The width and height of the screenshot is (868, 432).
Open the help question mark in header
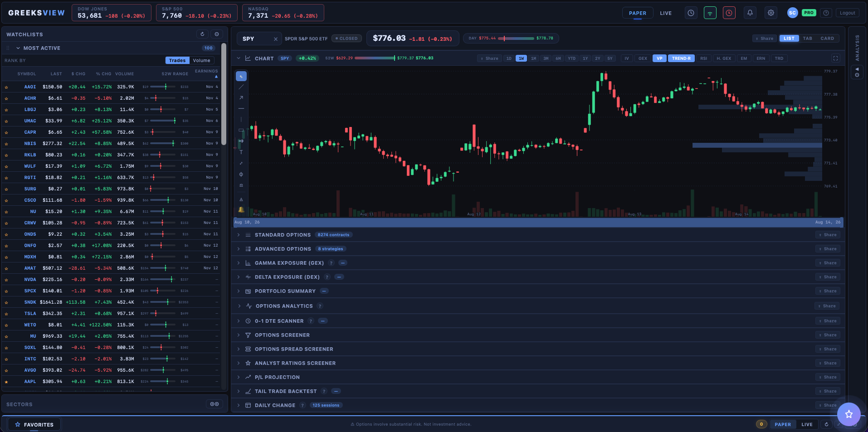pyautogui.click(x=826, y=13)
